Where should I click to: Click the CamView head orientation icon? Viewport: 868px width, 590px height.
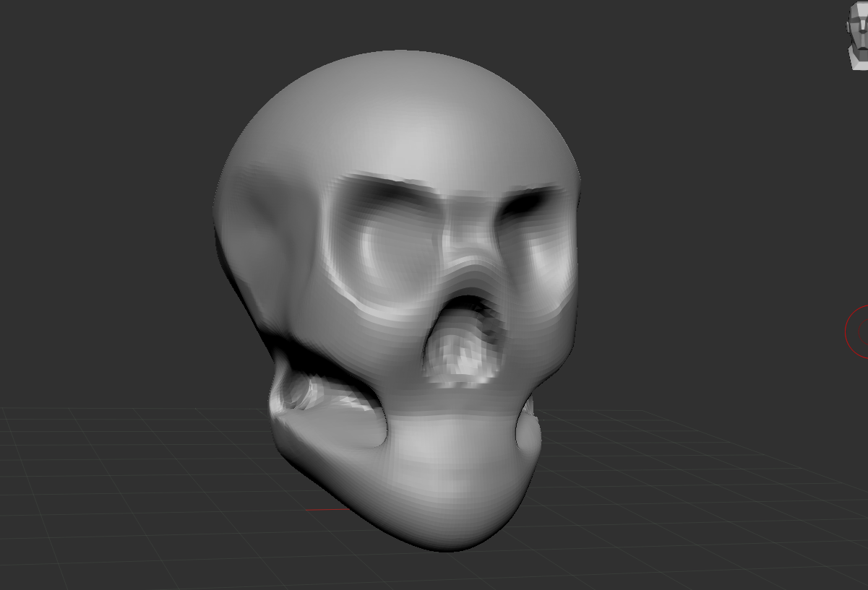[858, 35]
